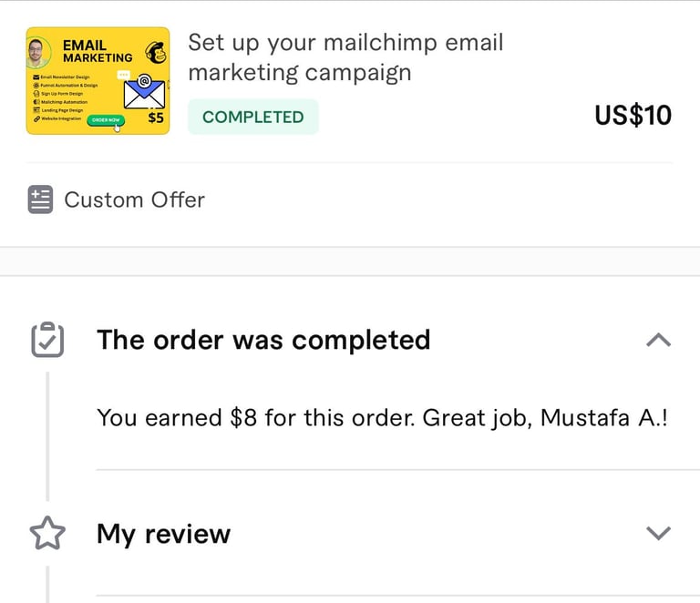Click the EMAIL MARKETING heading in thumbnail

tap(97, 51)
